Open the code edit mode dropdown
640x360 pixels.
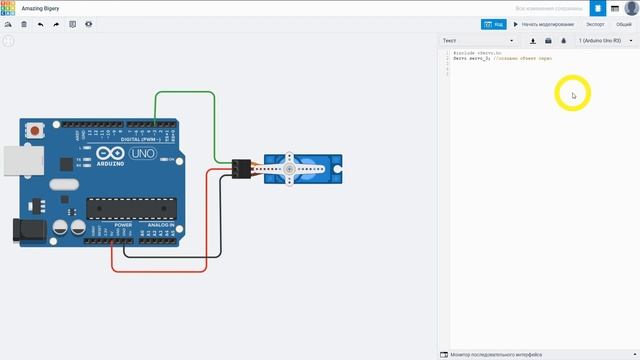click(x=478, y=41)
